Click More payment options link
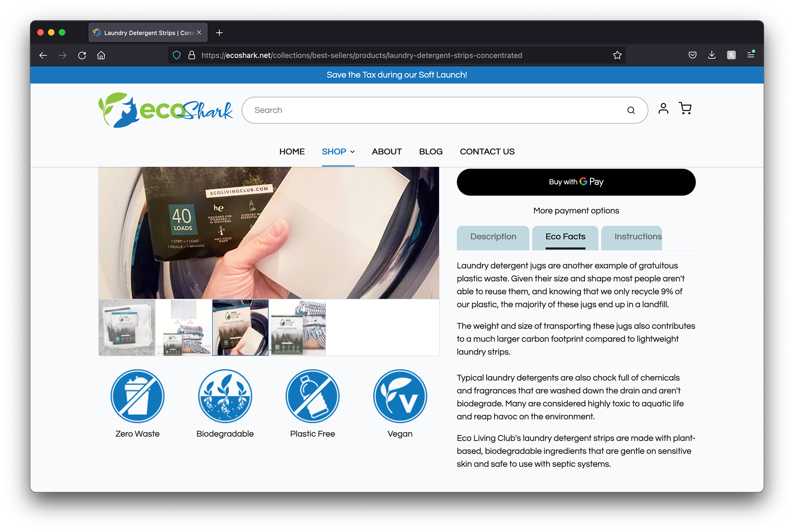The height and width of the screenshot is (532, 794). point(576,211)
